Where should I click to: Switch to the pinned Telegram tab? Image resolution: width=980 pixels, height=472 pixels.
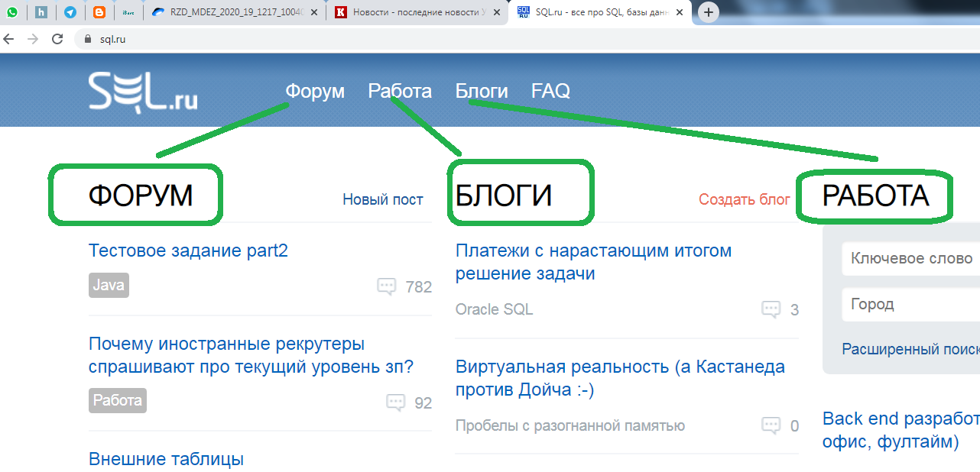click(x=70, y=12)
